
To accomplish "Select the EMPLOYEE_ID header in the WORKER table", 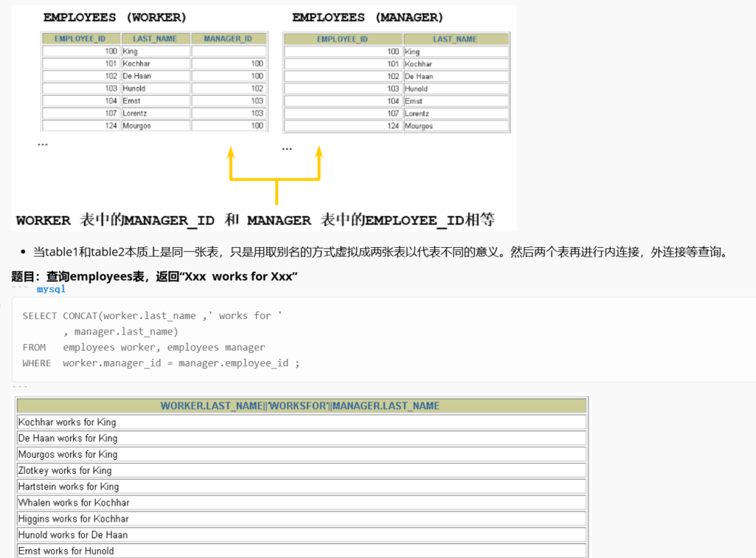I will point(80,38).
